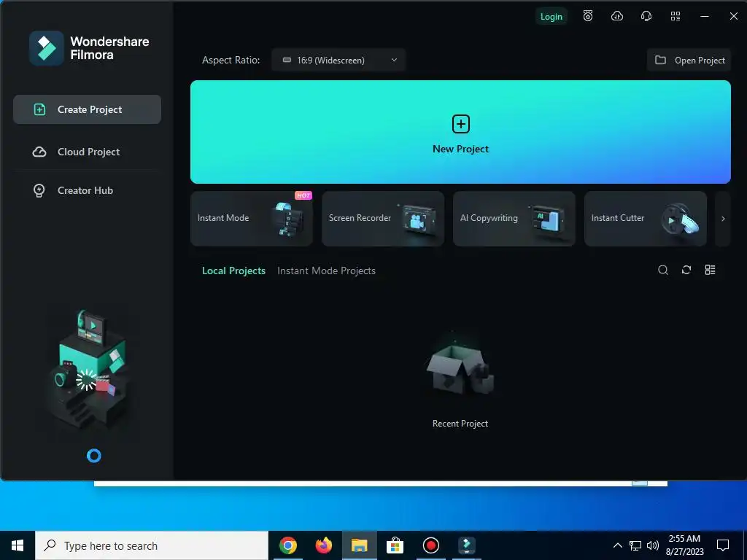747x560 pixels.
Task: Minimize the Filmora window
Action: coord(705,16)
